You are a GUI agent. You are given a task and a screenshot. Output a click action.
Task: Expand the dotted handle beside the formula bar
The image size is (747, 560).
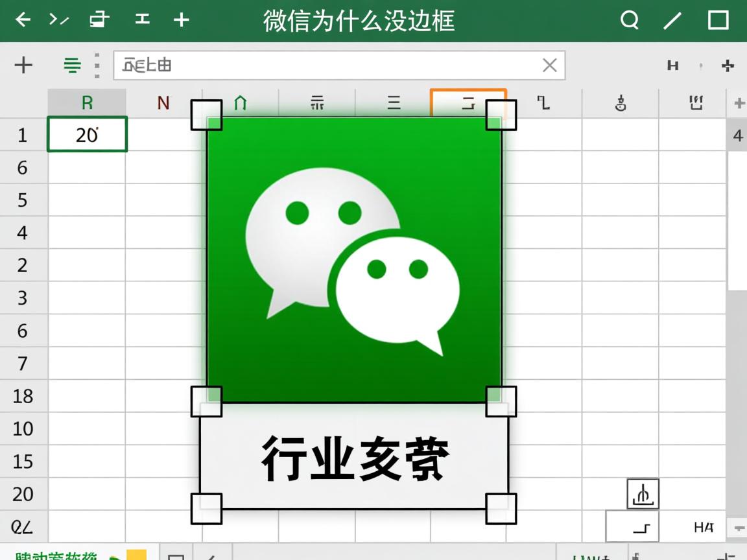(x=96, y=65)
